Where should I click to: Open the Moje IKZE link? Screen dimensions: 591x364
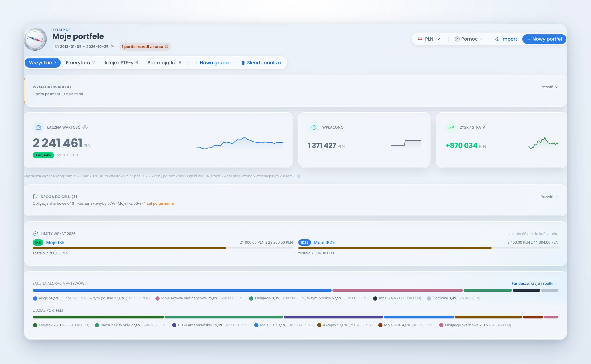324,243
